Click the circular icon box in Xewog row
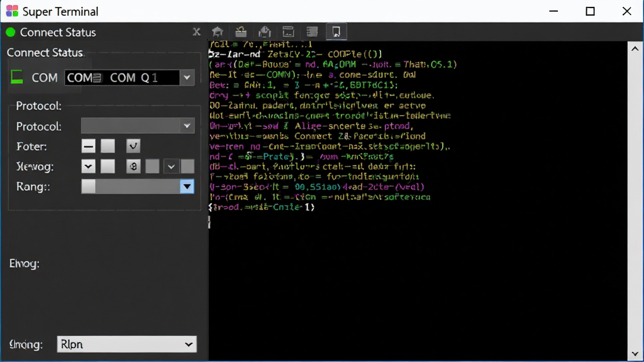 pos(133,166)
